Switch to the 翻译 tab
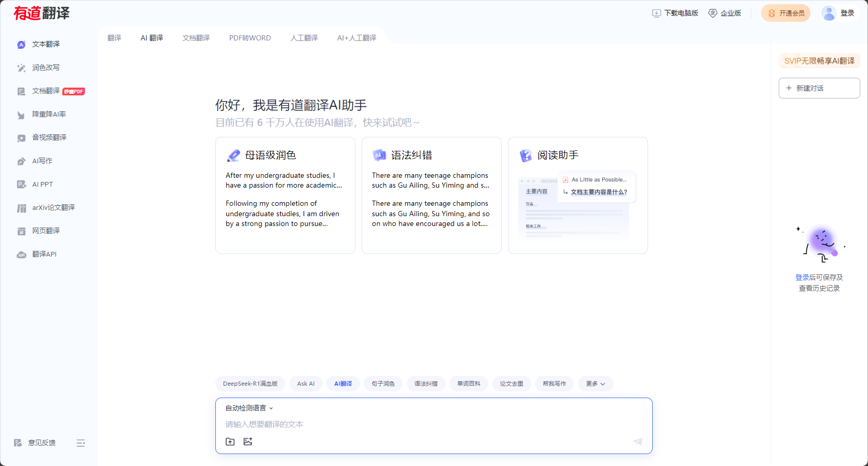 [114, 38]
